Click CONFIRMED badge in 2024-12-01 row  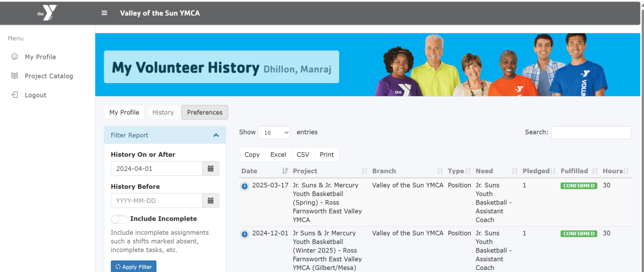click(579, 234)
